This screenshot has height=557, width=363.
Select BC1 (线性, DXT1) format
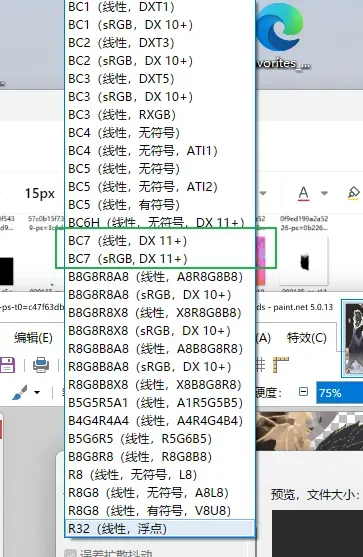(x=160, y=7)
